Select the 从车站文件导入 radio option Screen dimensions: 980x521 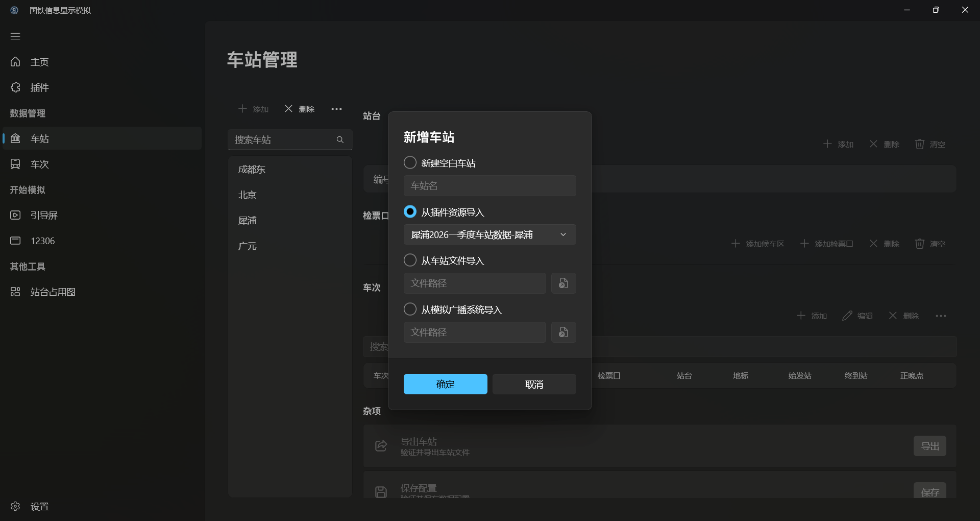pyautogui.click(x=410, y=260)
